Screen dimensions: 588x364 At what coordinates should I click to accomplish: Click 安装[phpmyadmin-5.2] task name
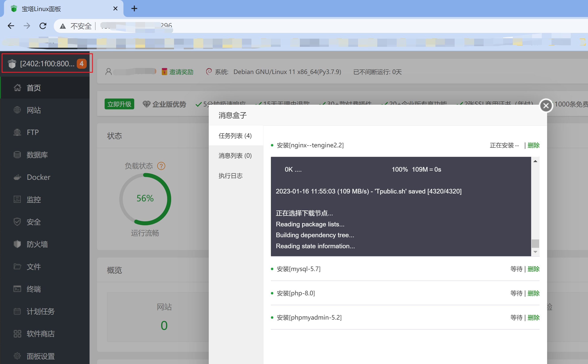(309, 317)
